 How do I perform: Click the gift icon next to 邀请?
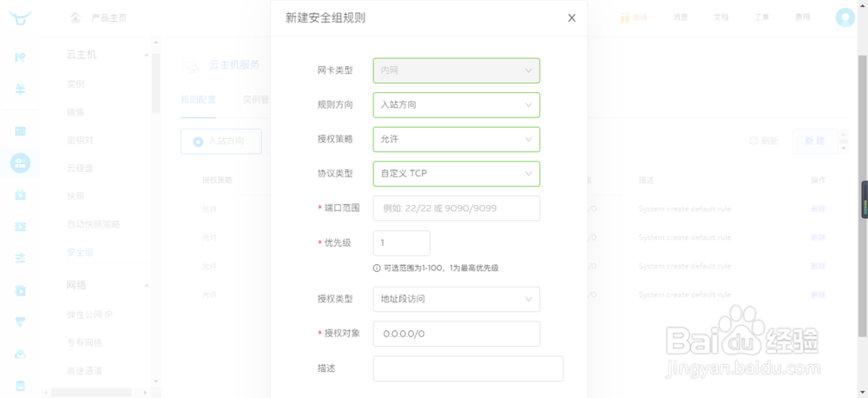(x=624, y=17)
